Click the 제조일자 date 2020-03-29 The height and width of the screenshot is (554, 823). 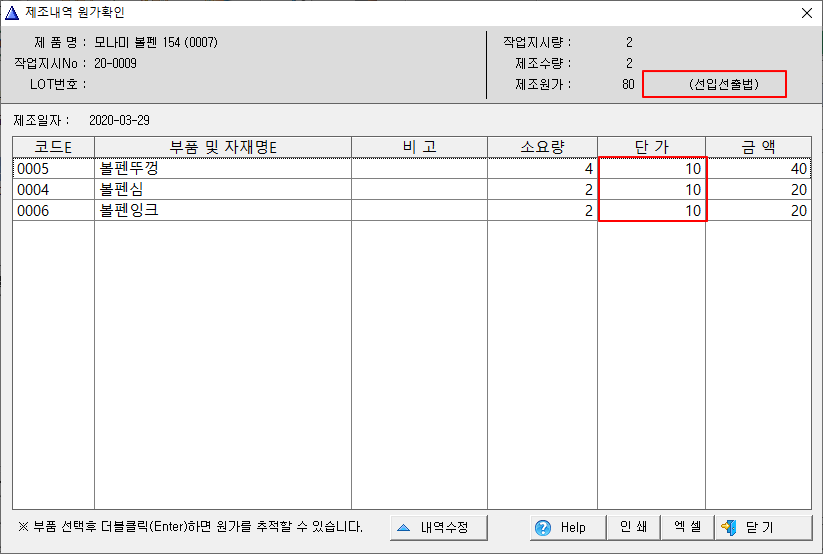[x=119, y=120]
